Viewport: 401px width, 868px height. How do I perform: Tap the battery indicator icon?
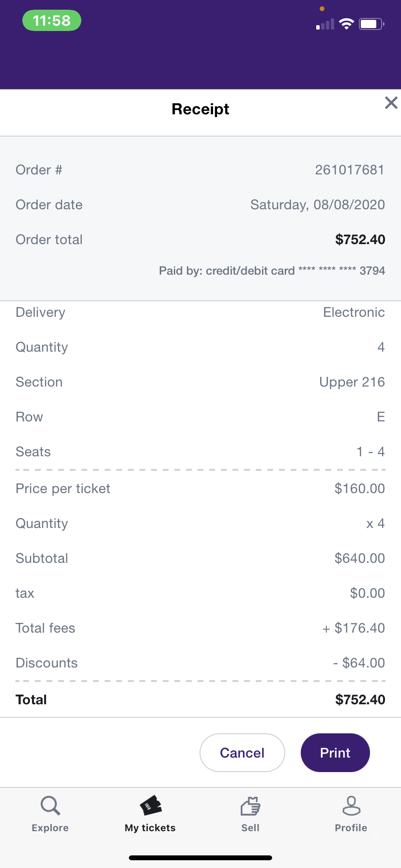(371, 24)
